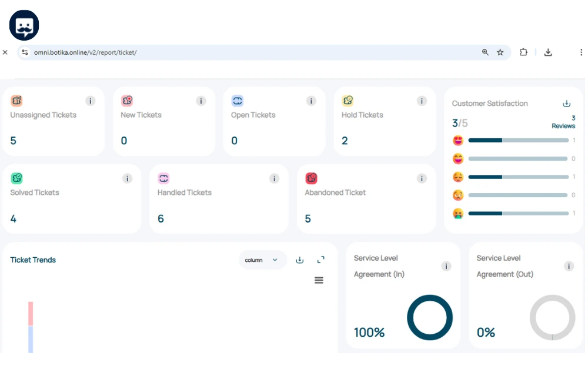Click the New Tickets card label

(141, 115)
